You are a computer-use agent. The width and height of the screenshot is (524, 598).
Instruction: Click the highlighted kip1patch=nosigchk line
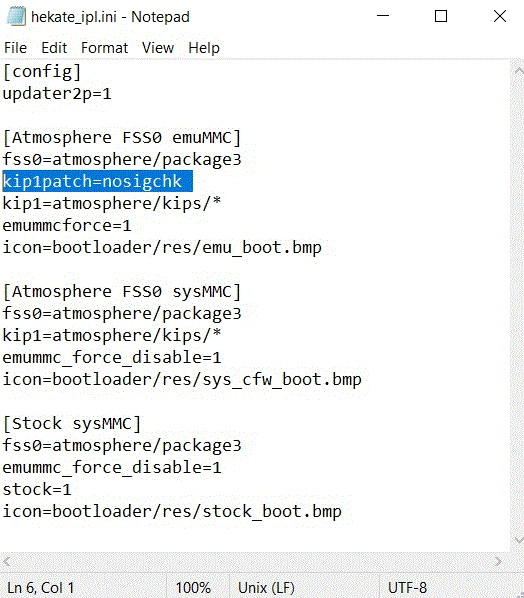97,181
